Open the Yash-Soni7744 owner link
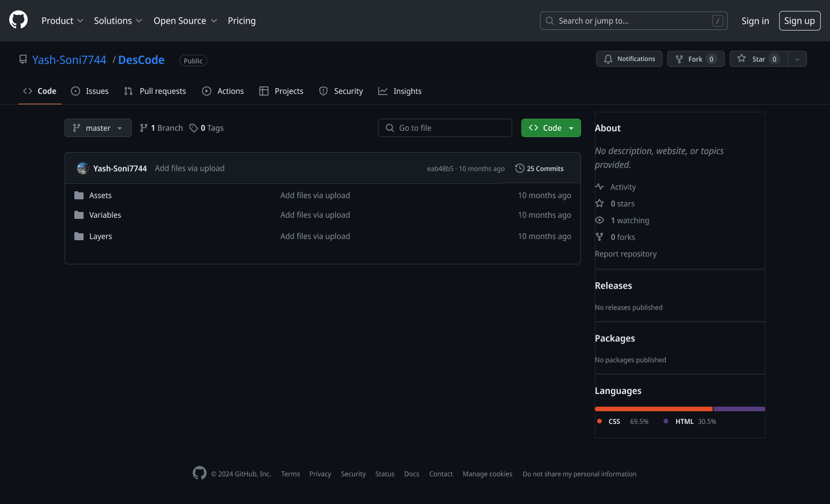Viewport: 830px width, 504px height. (x=69, y=60)
